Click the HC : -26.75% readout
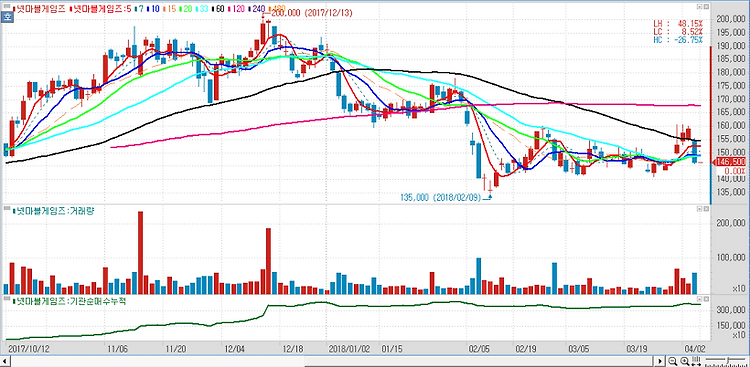 coord(678,39)
